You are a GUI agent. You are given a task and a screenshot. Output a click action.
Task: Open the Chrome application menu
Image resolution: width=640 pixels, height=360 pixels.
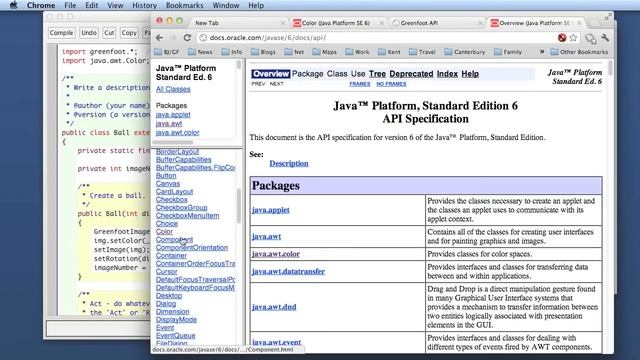(x=41, y=5)
